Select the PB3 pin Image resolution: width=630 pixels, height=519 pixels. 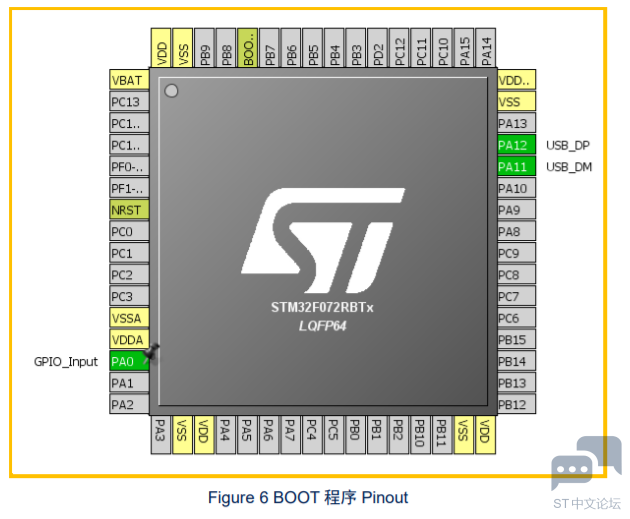pyautogui.click(x=356, y=48)
